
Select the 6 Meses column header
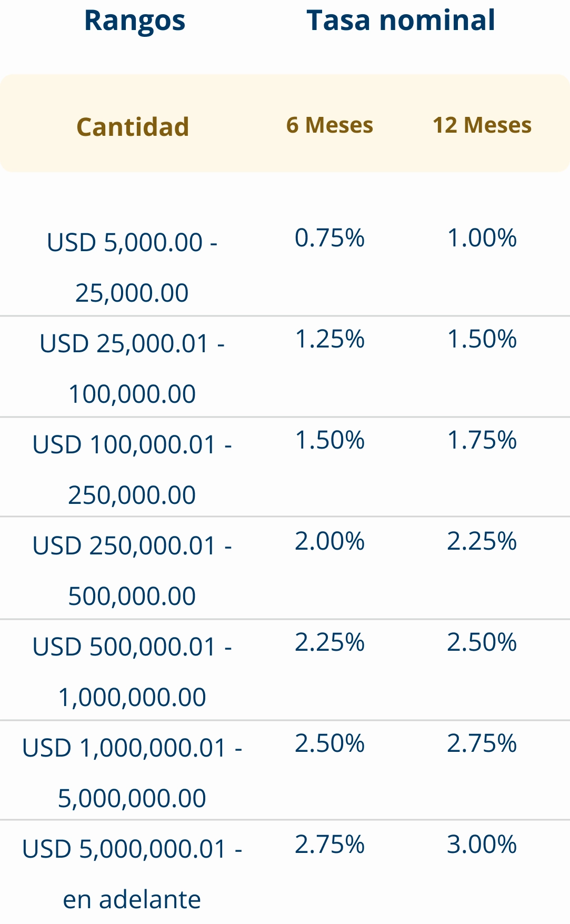(329, 125)
